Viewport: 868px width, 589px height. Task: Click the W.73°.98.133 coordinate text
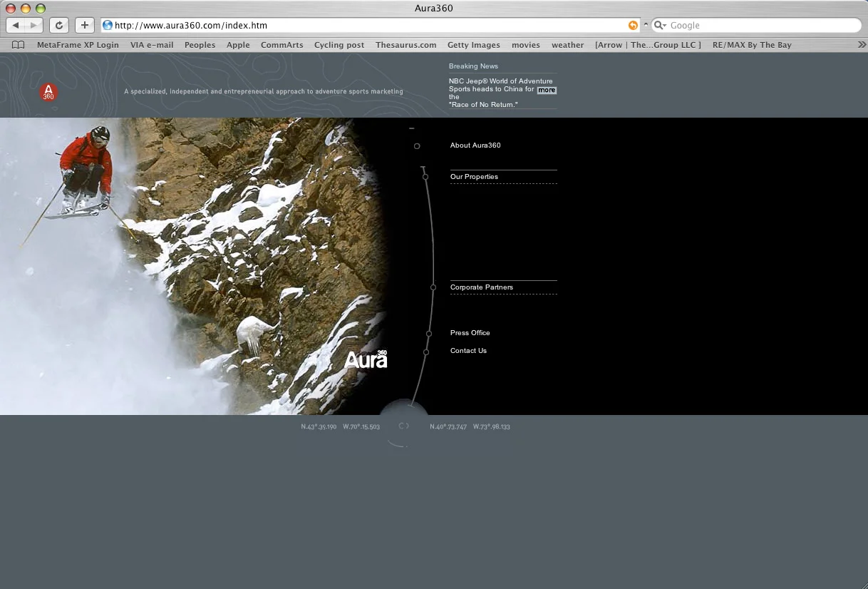[492, 426]
